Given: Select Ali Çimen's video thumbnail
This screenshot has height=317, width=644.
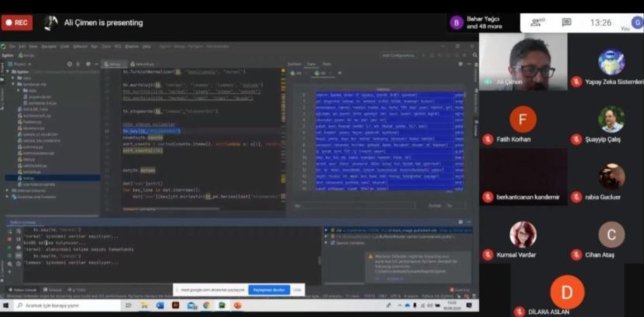Looking at the screenshot, I should click(523, 62).
